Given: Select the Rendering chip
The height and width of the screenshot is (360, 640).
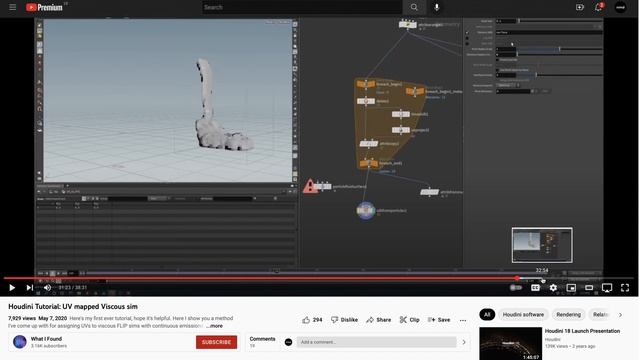Looking at the screenshot, I should tap(568, 315).
